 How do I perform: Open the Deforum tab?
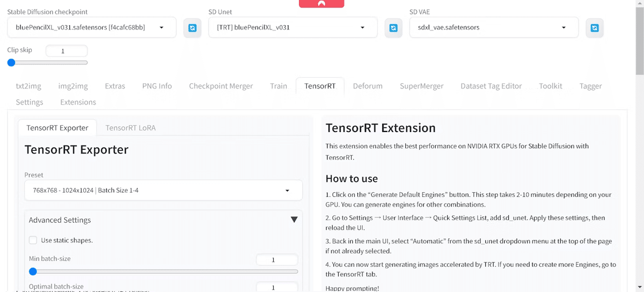click(368, 86)
